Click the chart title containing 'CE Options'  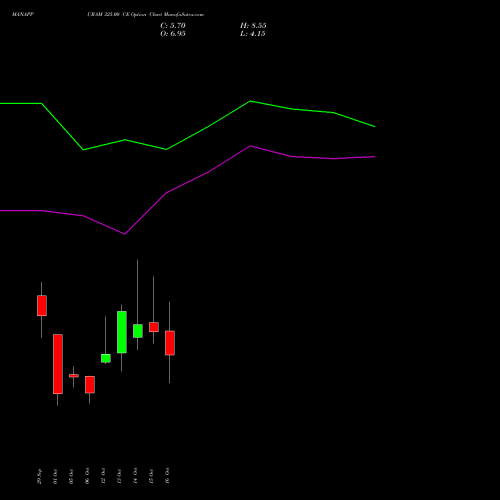pyautogui.click(x=145, y=15)
